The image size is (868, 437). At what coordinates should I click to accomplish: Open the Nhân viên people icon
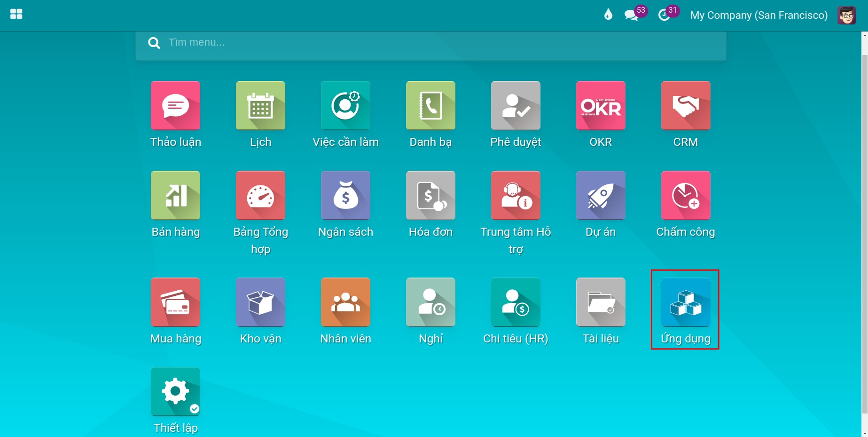345,302
